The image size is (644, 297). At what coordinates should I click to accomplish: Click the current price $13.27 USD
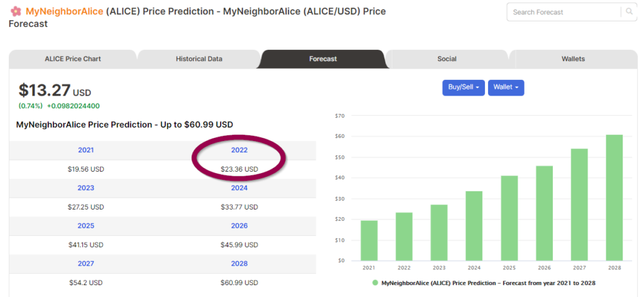55,91
